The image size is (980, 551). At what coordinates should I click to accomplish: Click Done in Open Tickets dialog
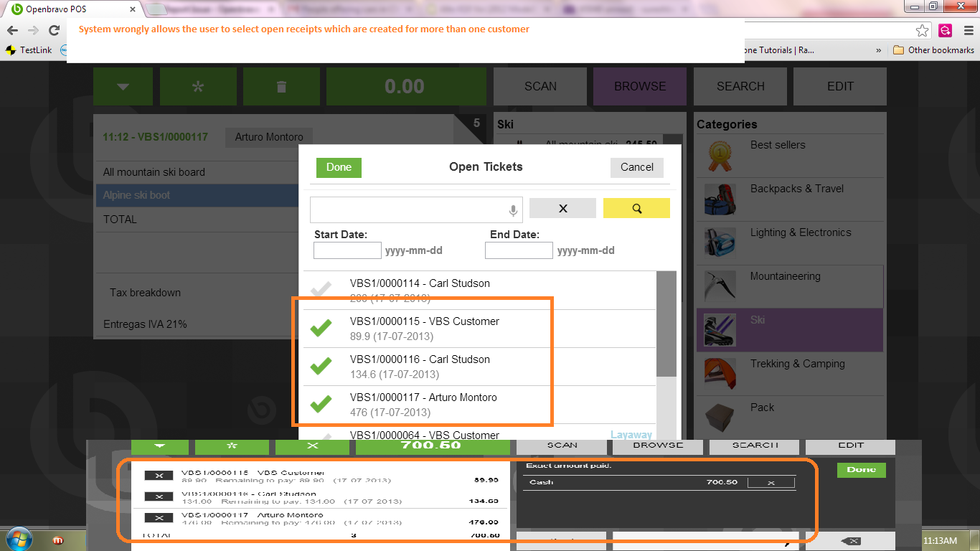(339, 167)
